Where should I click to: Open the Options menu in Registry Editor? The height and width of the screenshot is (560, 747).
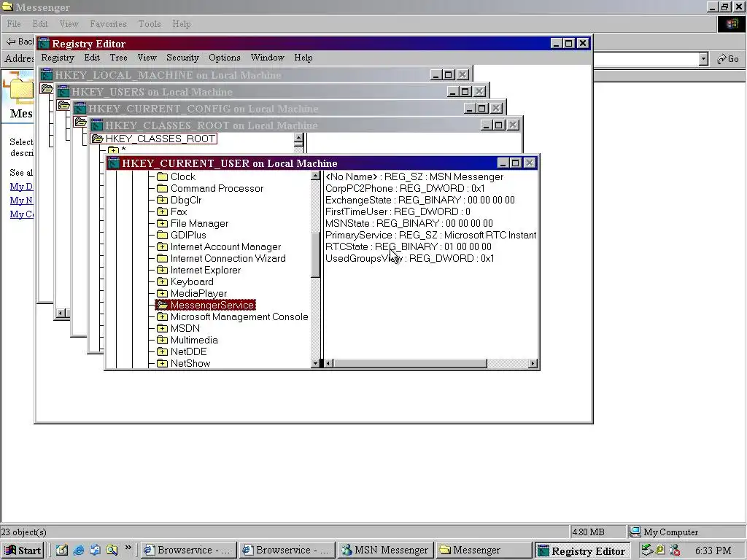pyautogui.click(x=225, y=58)
